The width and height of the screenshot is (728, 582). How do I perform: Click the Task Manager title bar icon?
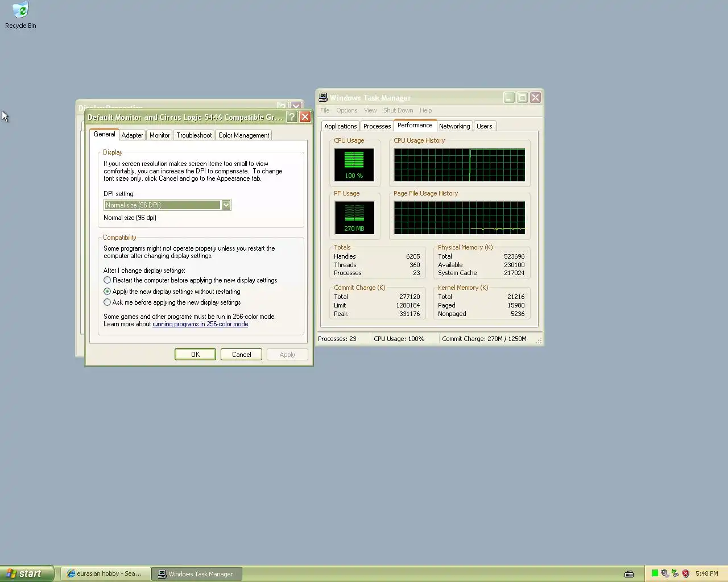point(323,98)
